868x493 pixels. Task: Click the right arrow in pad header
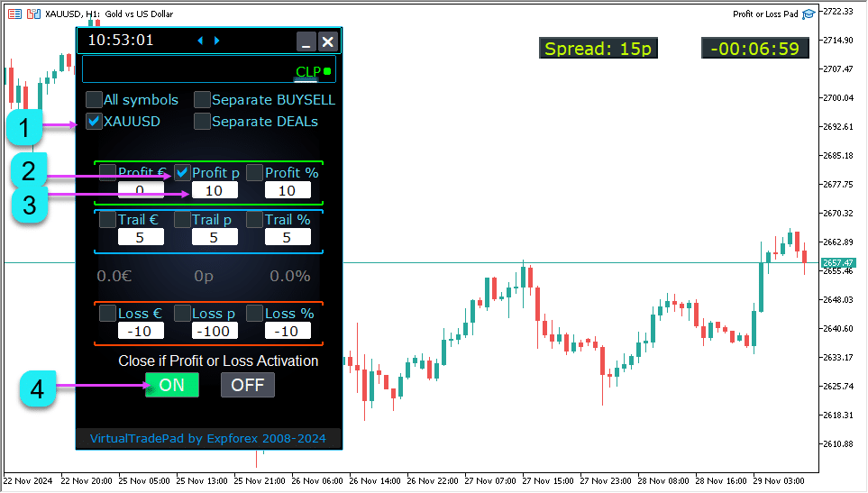[x=216, y=41]
